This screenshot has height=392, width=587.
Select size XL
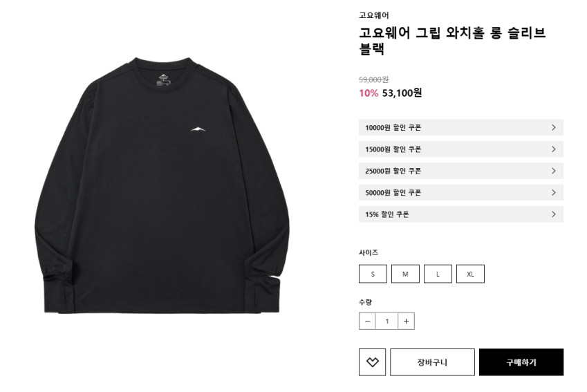pos(471,274)
